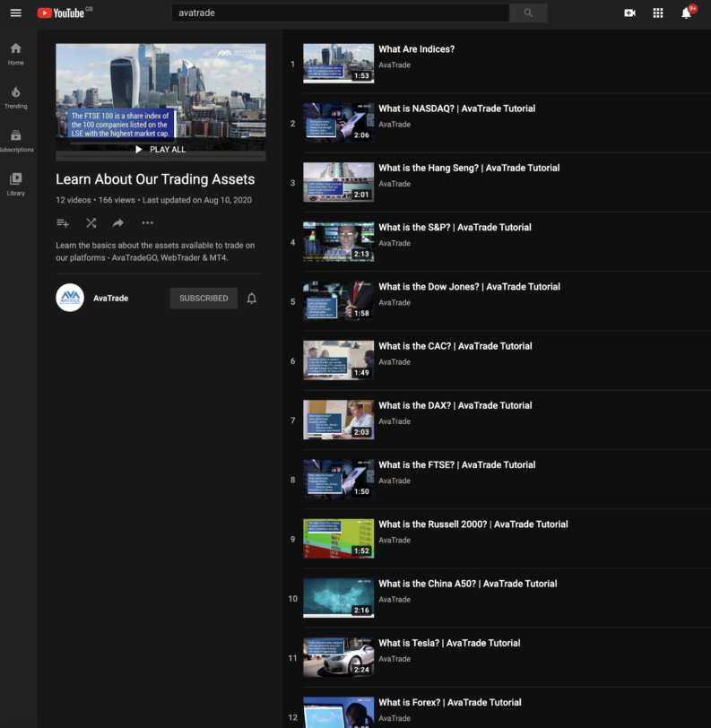Click the Hang Seng video thumbnail (2:01)
711x728 pixels.
click(x=338, y=183)
